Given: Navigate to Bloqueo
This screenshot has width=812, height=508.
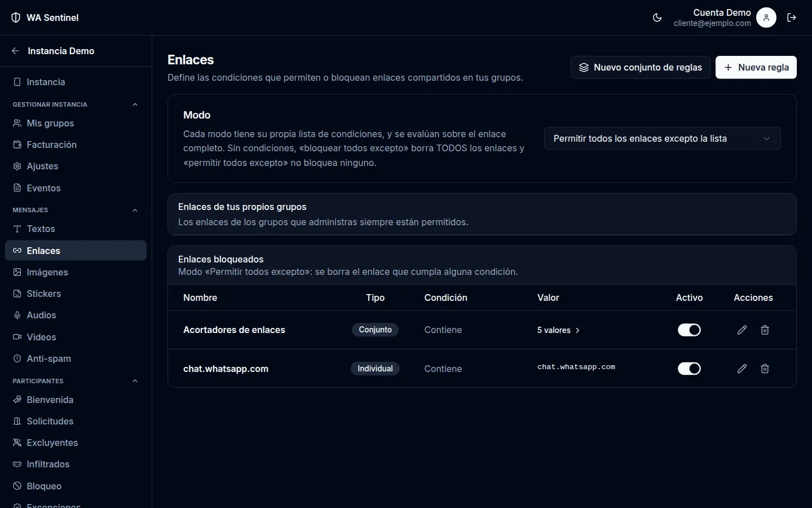Looking at the screenshot, I should [x=76, y=486].
